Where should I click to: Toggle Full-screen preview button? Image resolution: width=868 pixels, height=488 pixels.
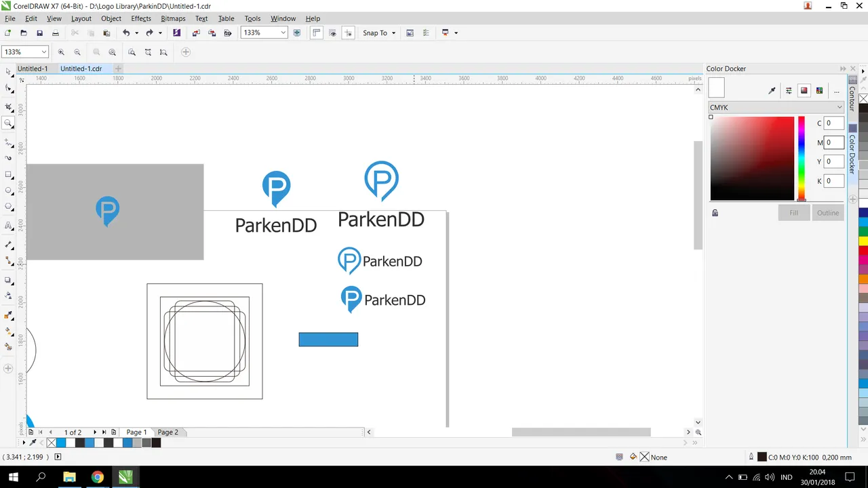(x=296, y=33)
